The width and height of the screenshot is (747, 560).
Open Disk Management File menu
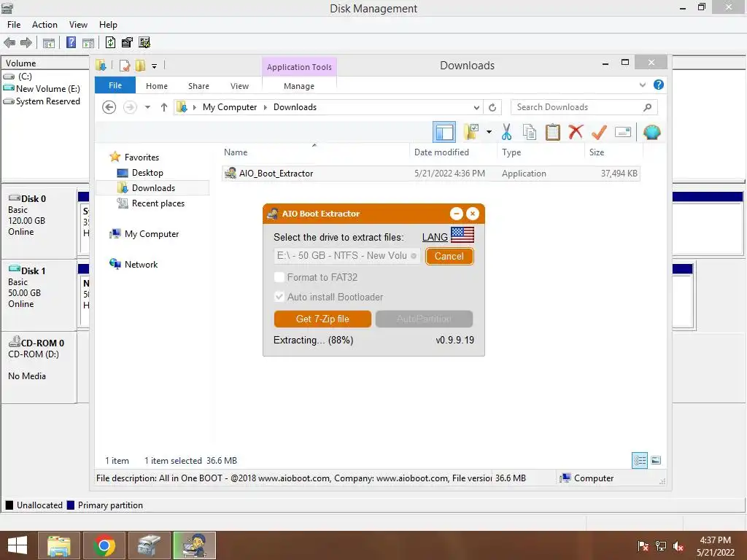tap(14, 25)
